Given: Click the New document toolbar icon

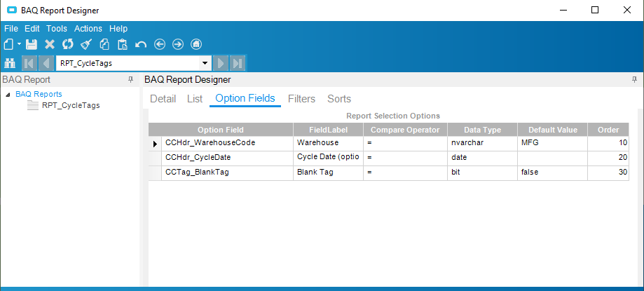Looking at the screenshot, I should point(9,44).
